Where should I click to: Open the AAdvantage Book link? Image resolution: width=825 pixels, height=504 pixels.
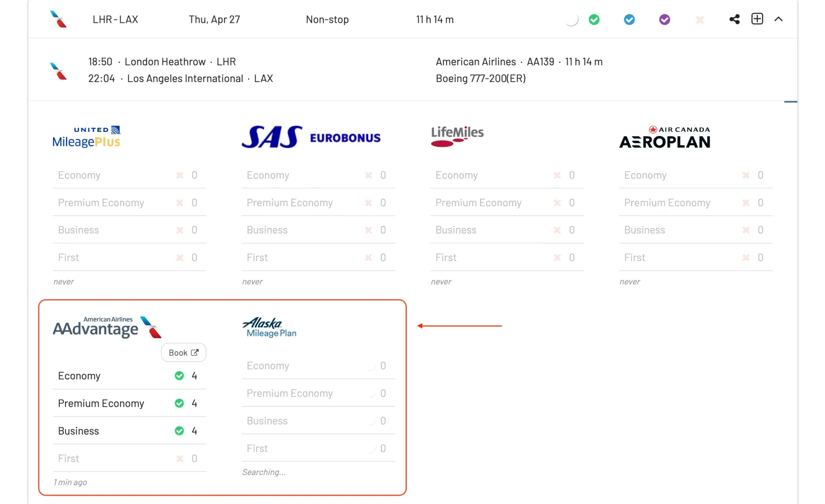click(184, 352)
